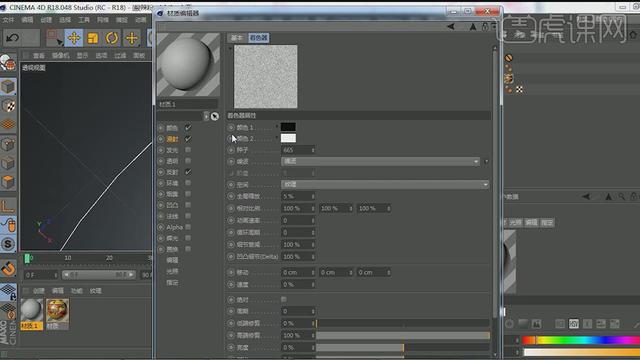Toggle the 漫射 (Diffusion) channel checkbox

click(x=188, y=139)
